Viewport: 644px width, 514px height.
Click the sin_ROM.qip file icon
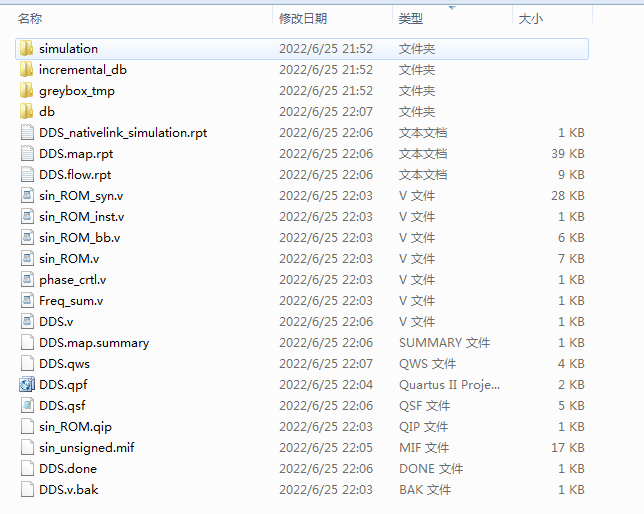[27, 426]
